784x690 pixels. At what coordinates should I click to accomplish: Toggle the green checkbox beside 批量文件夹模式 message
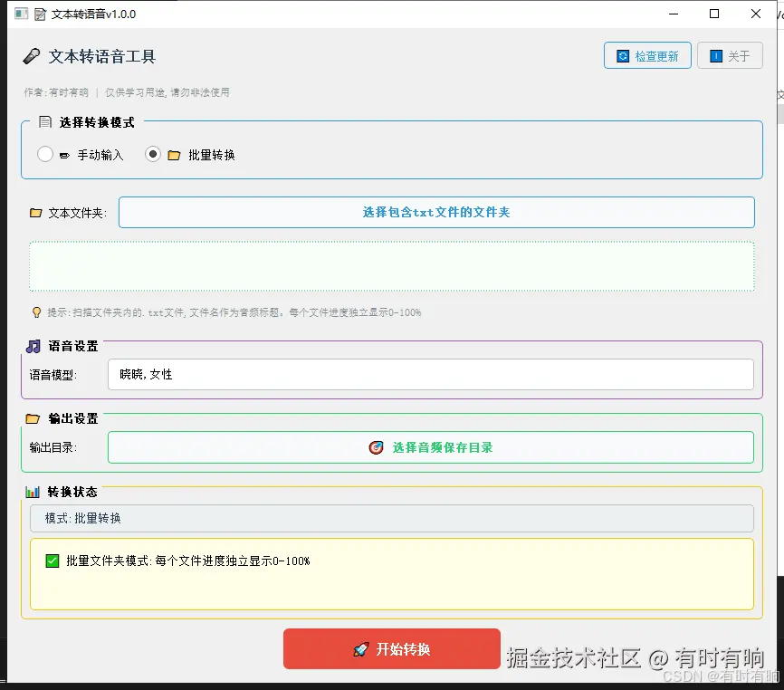click(x=52, y=561)
